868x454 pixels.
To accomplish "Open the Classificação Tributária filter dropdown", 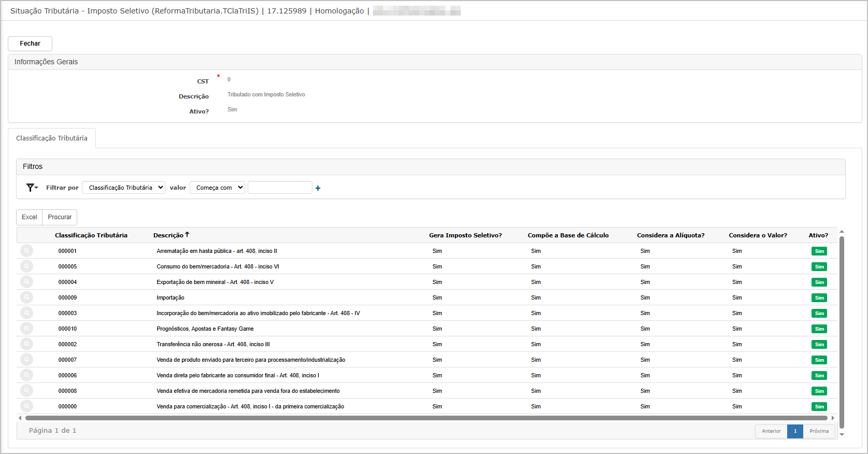I will [123, 188].
